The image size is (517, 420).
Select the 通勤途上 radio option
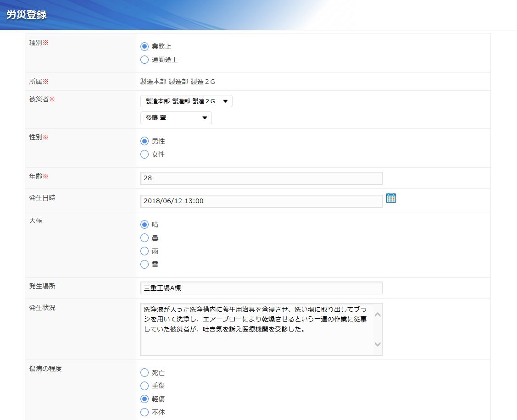click(145, 60)
